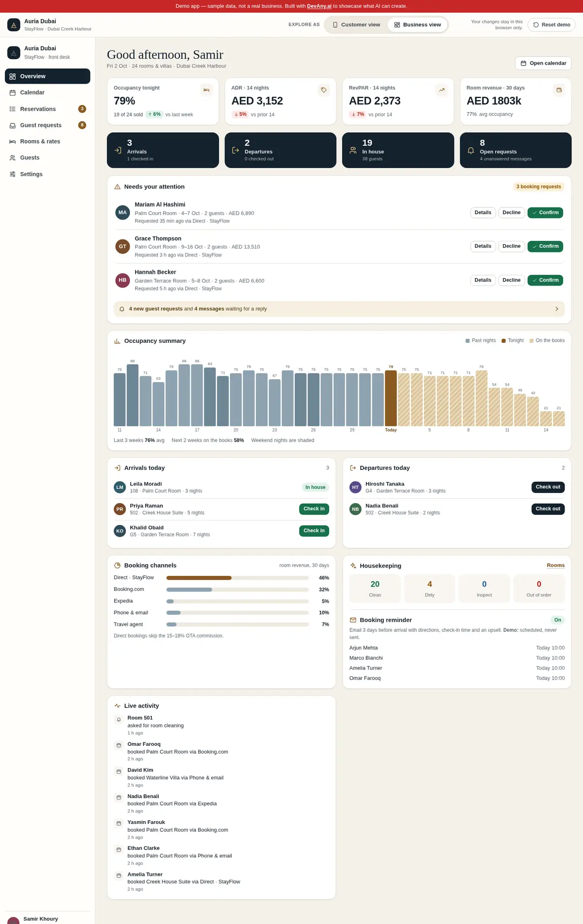Click the Today bar in occupancy chart
583x924 pixels.
[x=391, y=398]
